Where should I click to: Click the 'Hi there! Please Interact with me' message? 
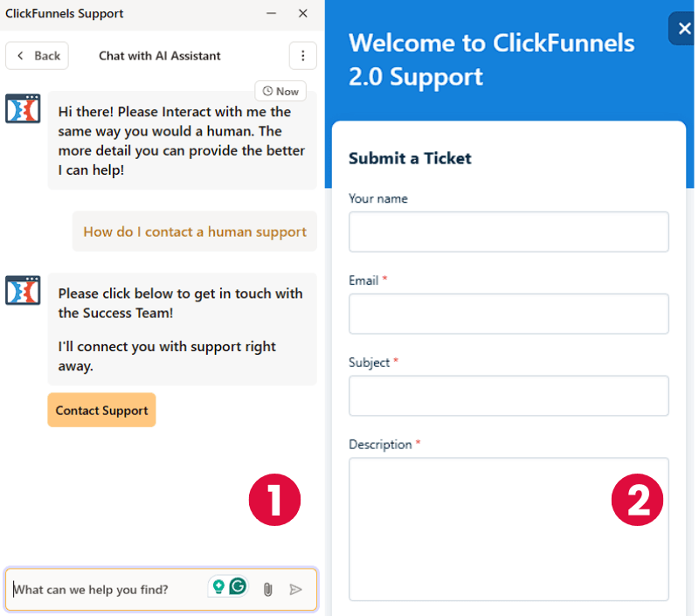[182, 141]
